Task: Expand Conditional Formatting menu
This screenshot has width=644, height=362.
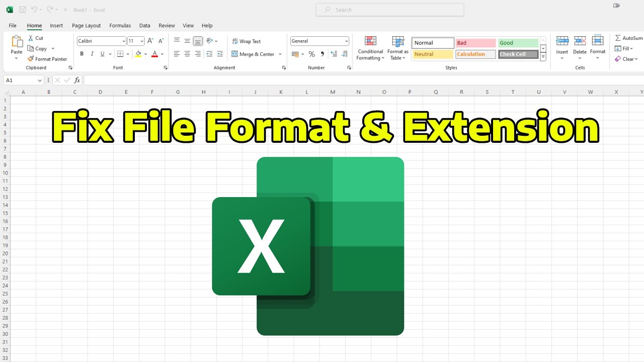Action: 371,54
